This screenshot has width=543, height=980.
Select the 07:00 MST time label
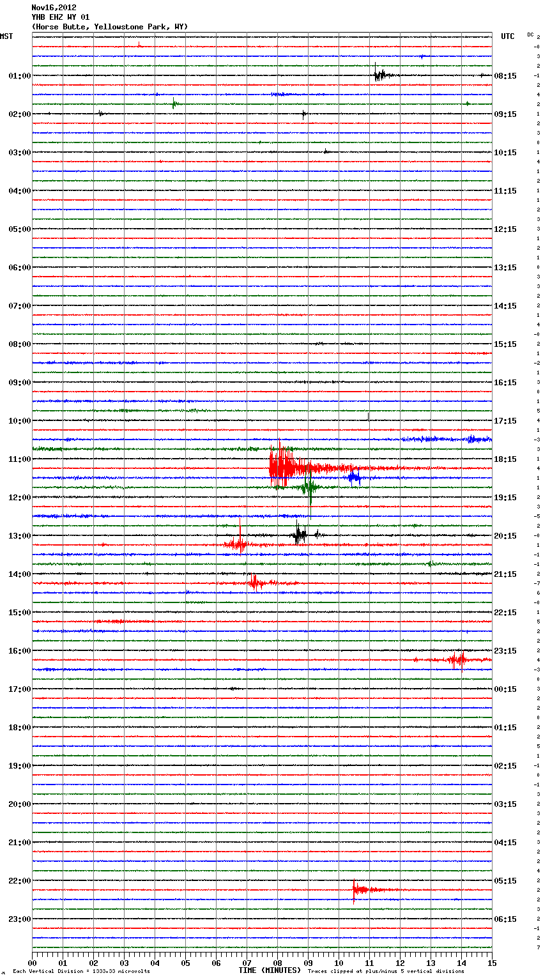20,306
